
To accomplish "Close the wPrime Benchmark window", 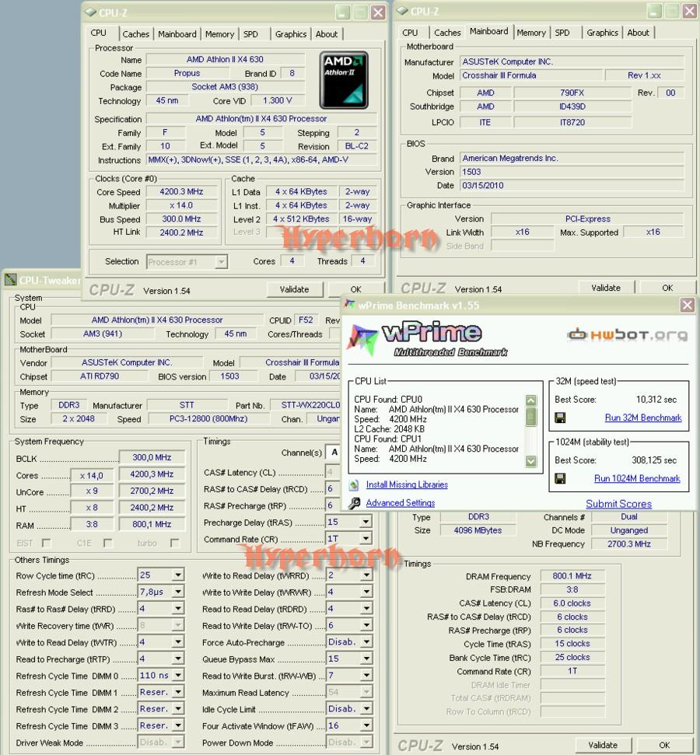I will [687, 305].
